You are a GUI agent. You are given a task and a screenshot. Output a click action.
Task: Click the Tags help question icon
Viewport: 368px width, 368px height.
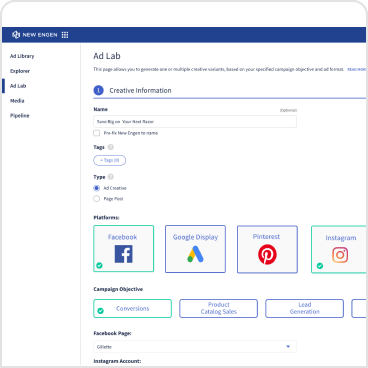click(111, 147)
